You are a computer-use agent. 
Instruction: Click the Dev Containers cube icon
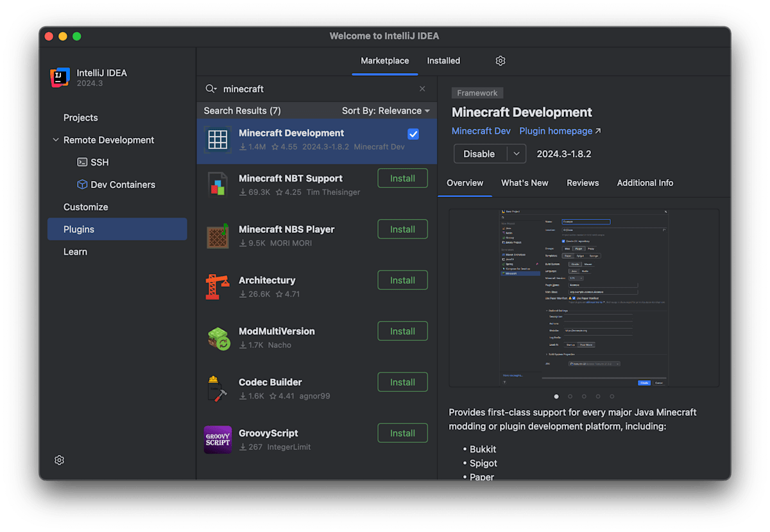point(82,184)
